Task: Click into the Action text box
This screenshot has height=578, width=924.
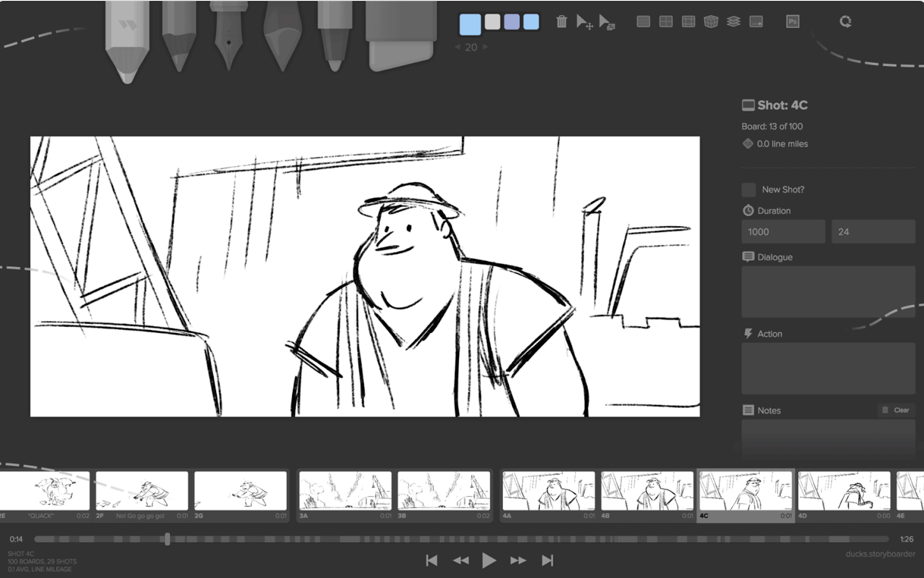Action: (x=828, y=369)
